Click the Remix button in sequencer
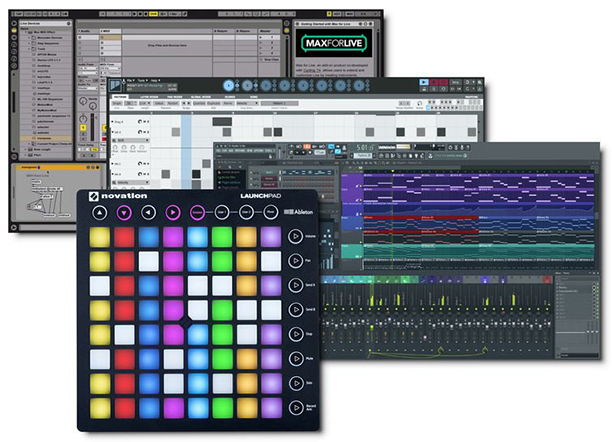 (x=228, y=103)
